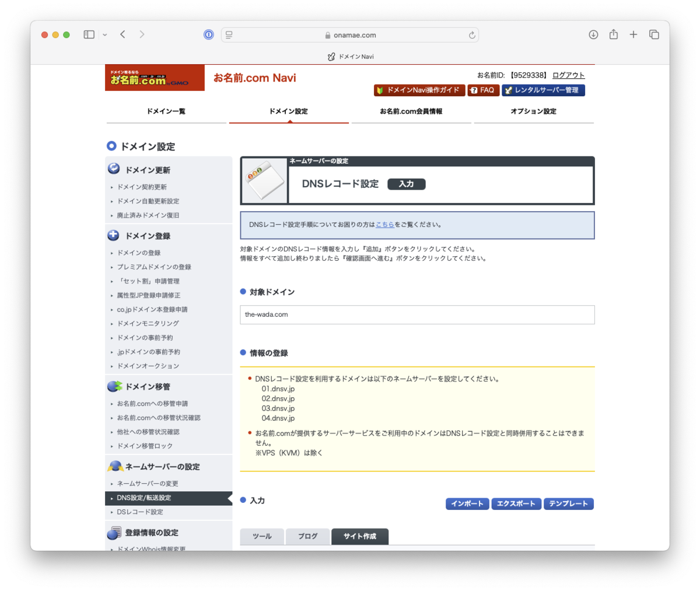Open 廃止済みドメイン復旧 in sidebar
Viewport: 700px width, 591px height.
[x=148, y=215]
